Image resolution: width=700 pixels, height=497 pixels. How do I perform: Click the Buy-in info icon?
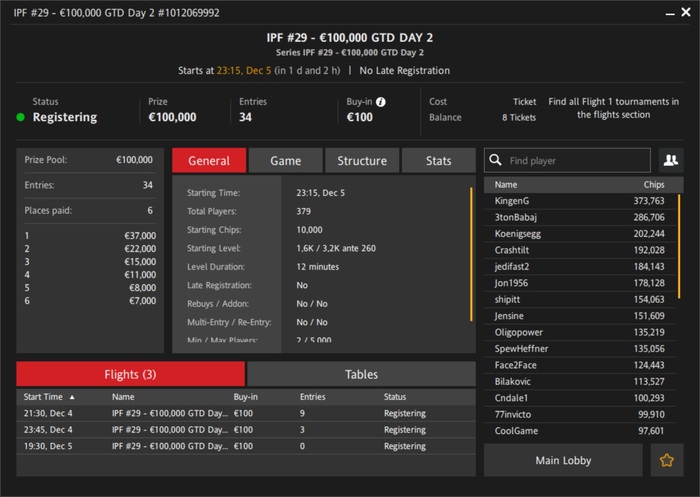click(381, 102)
